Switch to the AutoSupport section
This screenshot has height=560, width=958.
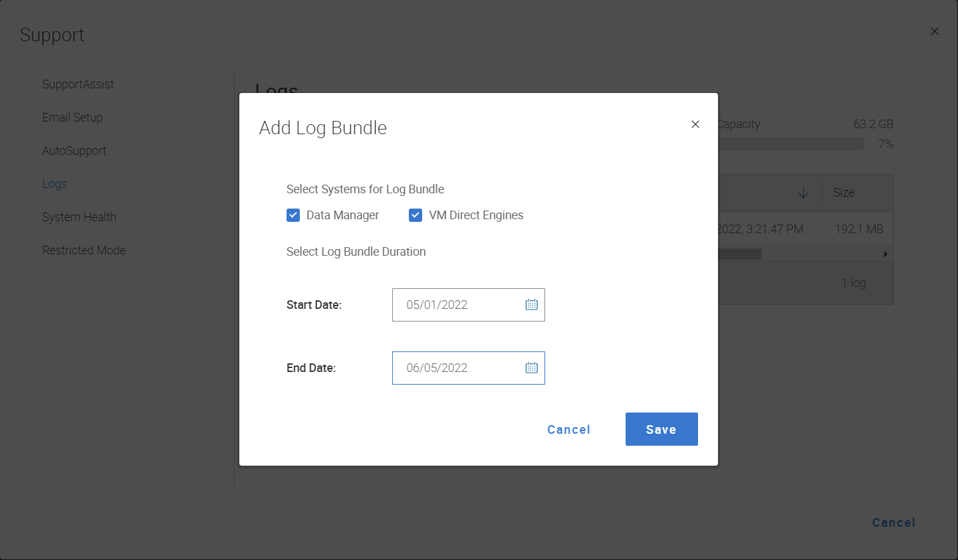pos(74,151)
